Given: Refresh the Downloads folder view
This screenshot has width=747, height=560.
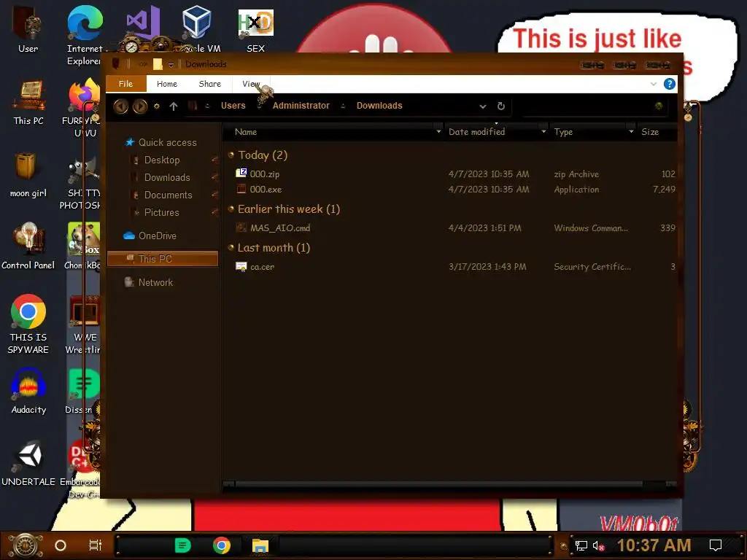Looking at the screenshot, I should click(500, 106).
